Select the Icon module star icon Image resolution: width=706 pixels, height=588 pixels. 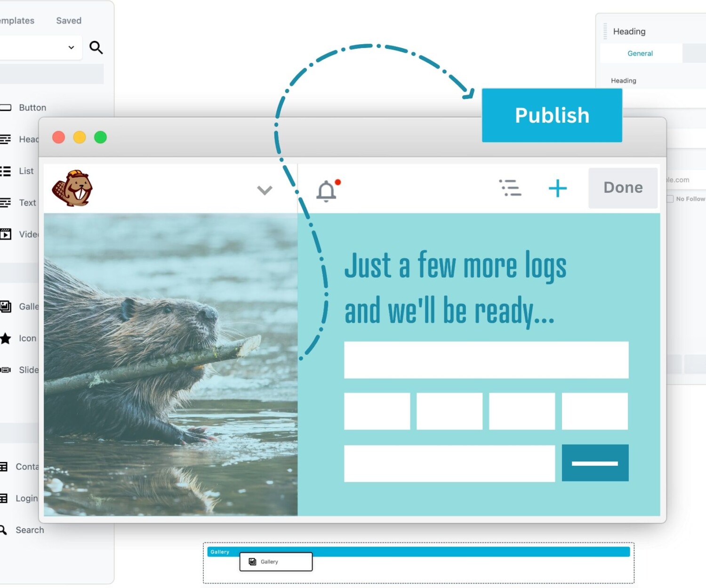[x=6, y=338]
